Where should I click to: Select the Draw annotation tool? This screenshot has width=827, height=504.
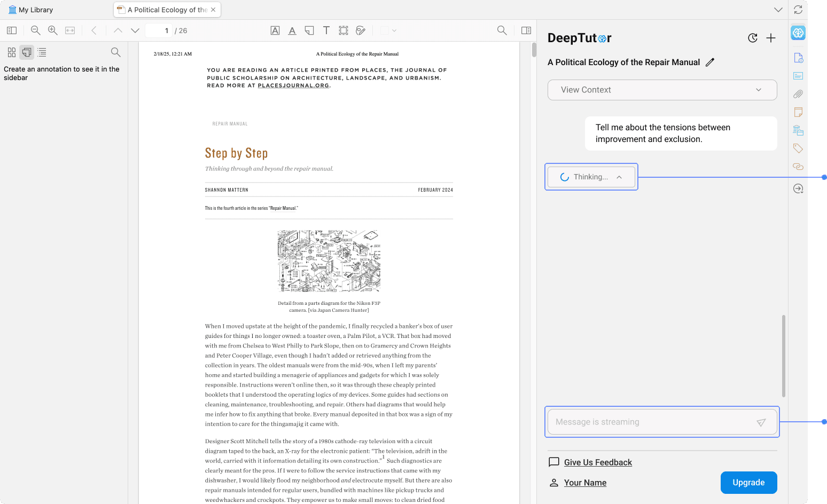pos(361,30)
